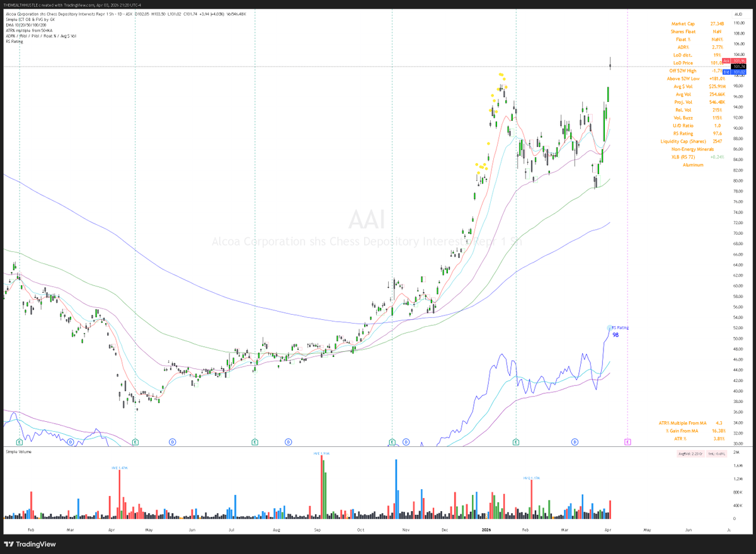Open the upcoming purple earnings E marker
Viewport: 756px width, 554px height.
point(627,443)
